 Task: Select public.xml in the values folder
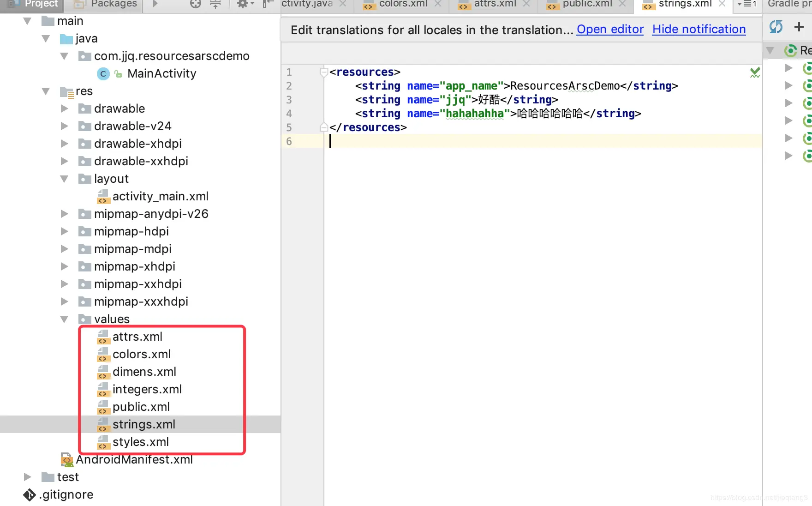tap(141, 407)
